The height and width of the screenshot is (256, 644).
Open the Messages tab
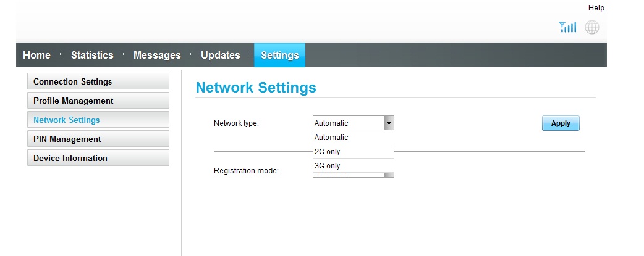coord(157,55)
